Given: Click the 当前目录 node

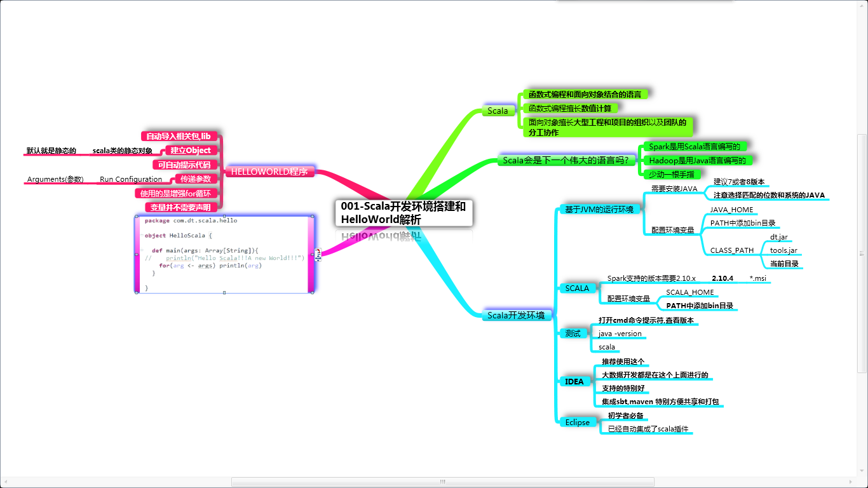Looking at the screenshot, I should pos(784,264).
